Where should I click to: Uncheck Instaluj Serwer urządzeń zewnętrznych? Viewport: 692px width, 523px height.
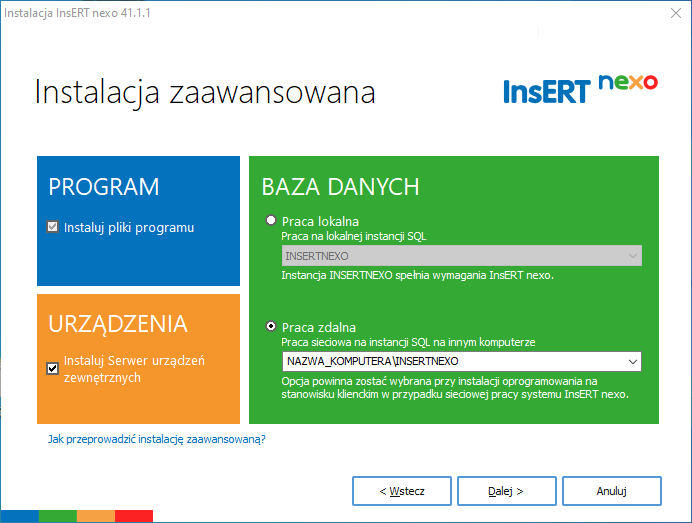[53, 368]
